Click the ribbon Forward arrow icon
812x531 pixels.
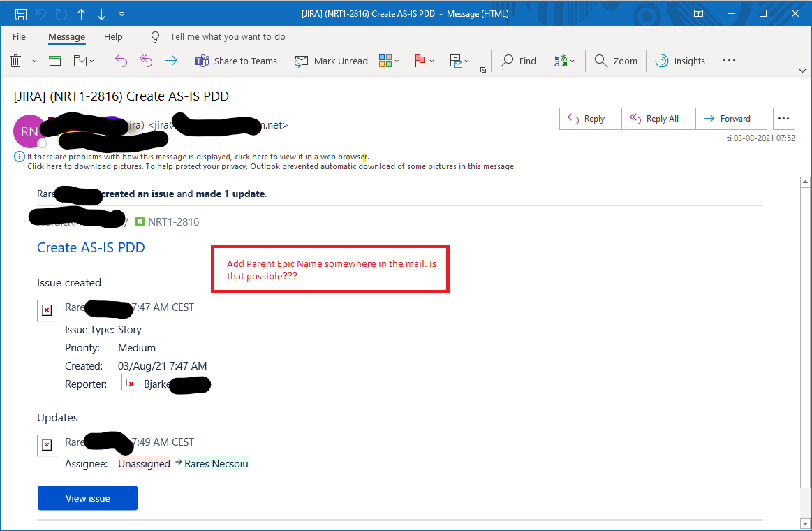[170, 61]
